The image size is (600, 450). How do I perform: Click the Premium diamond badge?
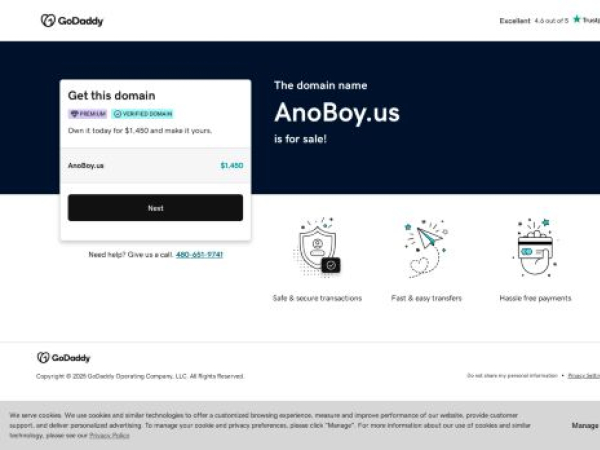88,114
